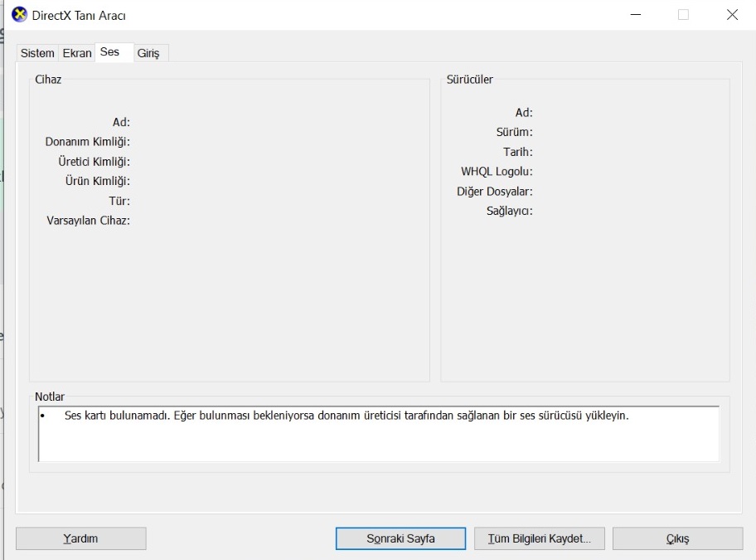Click the DirectX icon in the title bar

coord(19,15)
